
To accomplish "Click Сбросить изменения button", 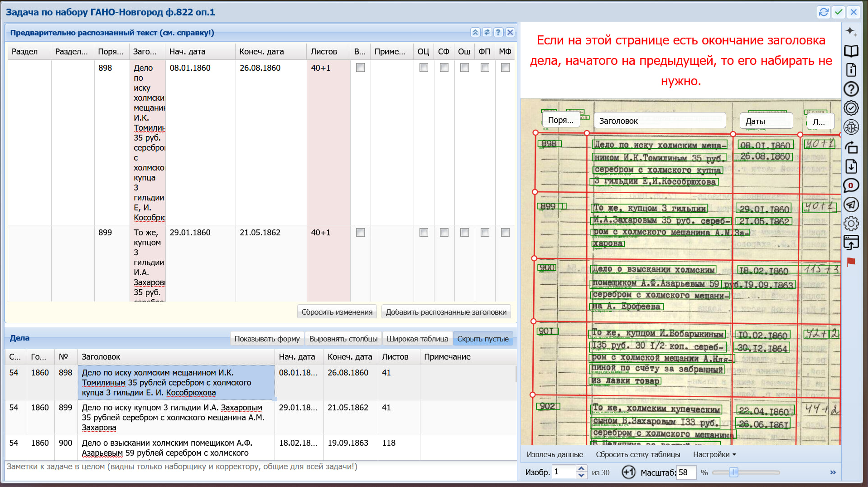I will tap(337, 312).
